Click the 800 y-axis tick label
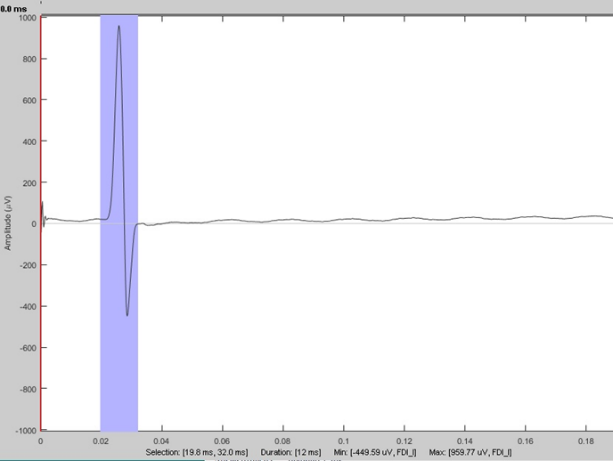Image resolution: width=613 pixels, height=461 pixels. [x=30, y=59]
